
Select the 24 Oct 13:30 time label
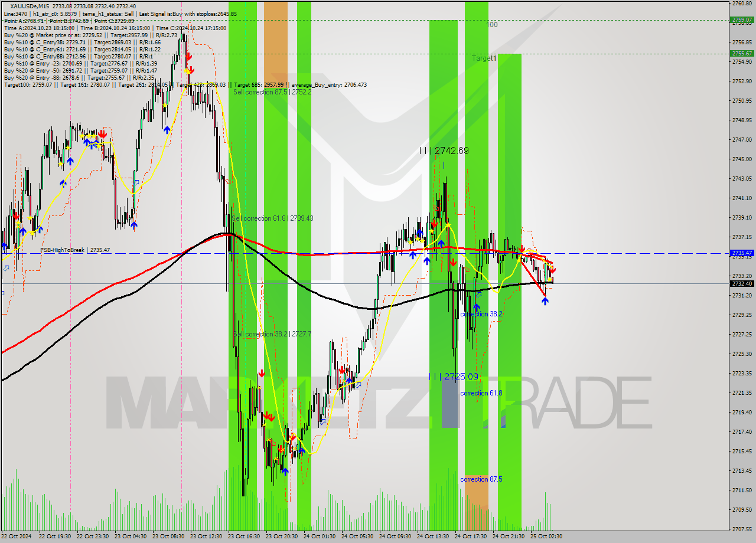click(x=434, y=537)
